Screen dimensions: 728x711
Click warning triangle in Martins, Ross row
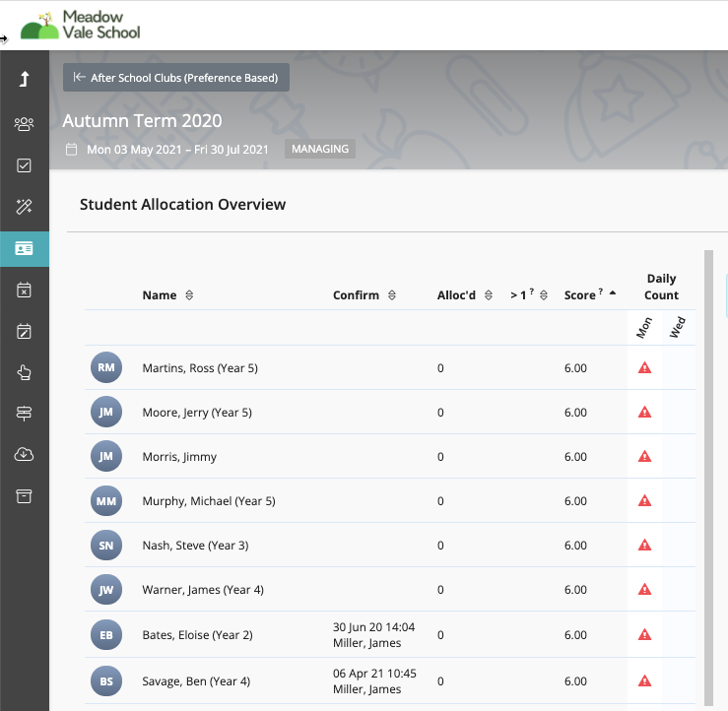644,368
